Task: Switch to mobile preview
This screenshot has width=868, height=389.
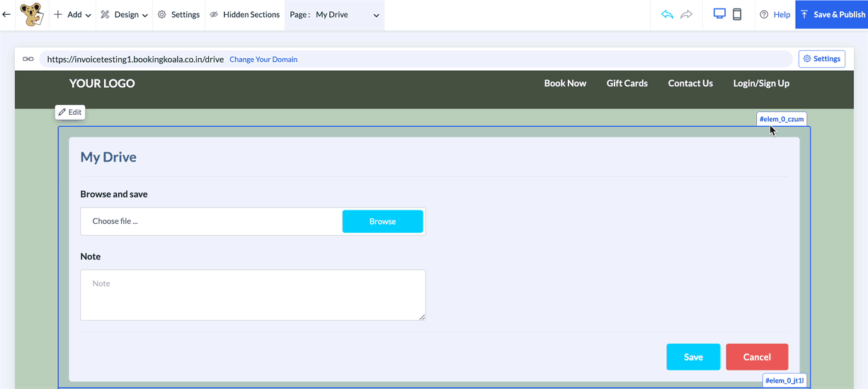Action: pyautogui.click(x=737, y=14)
